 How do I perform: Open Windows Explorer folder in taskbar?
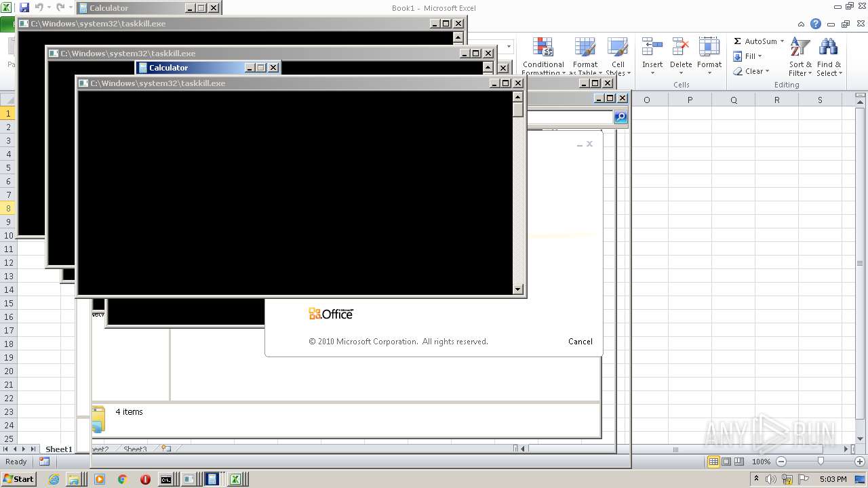pyautogui.click(x=73, y=479)
